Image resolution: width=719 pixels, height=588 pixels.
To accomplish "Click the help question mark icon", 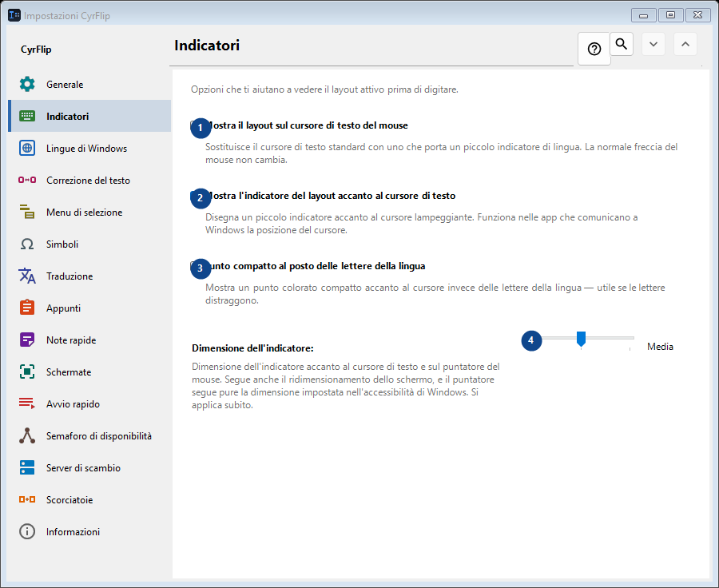I will (594, 49).
